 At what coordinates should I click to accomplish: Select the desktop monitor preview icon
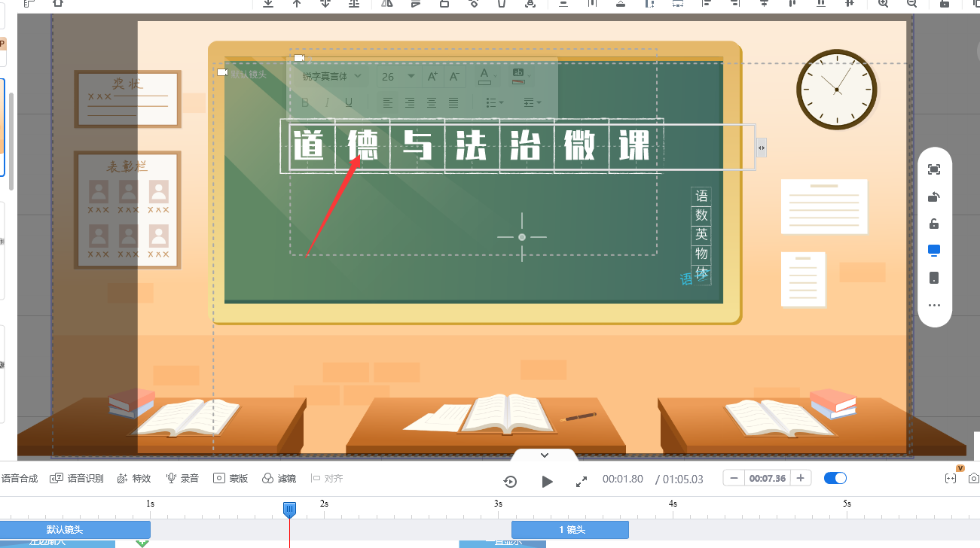click(934, 250)
